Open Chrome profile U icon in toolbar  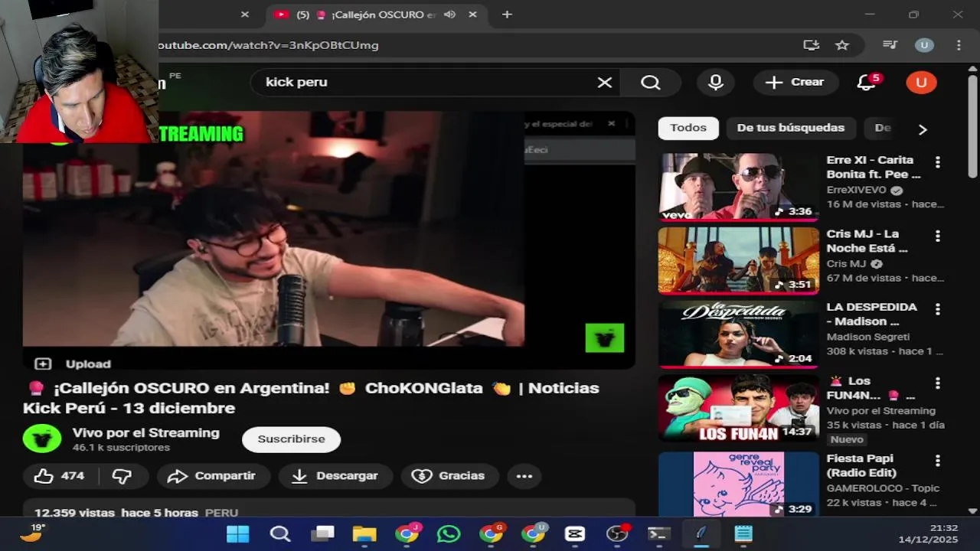(924, 45)
